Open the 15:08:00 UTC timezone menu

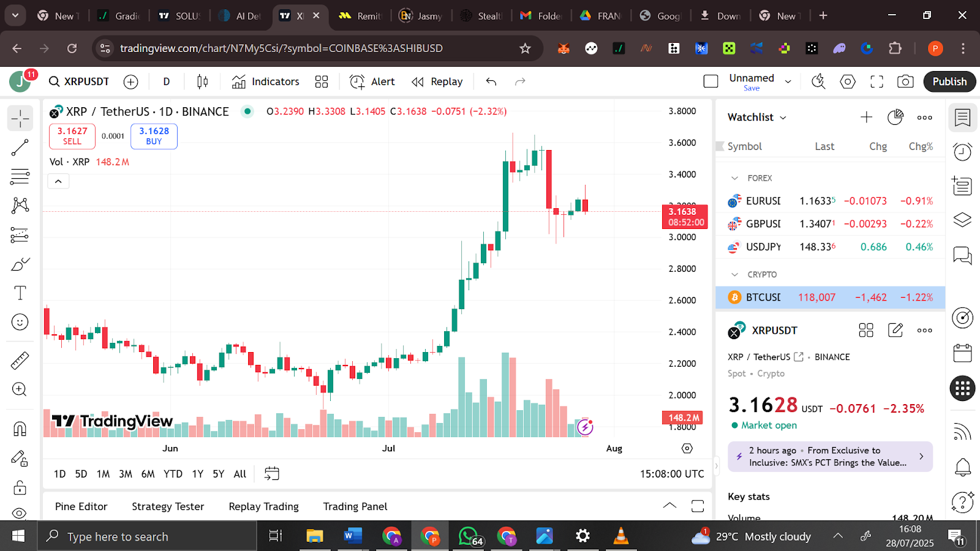pos(672,474)
